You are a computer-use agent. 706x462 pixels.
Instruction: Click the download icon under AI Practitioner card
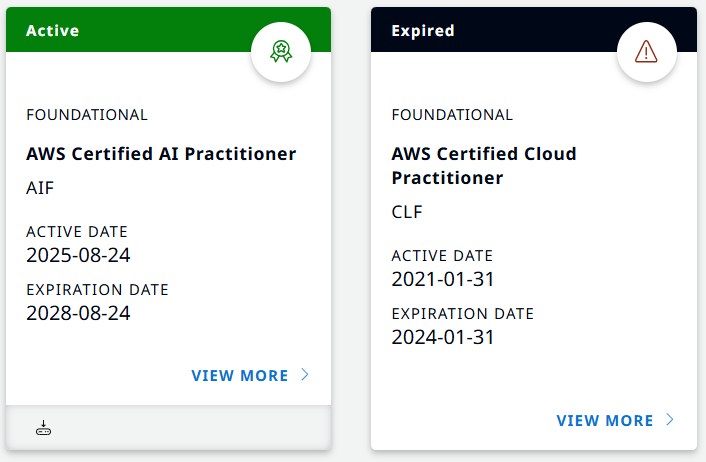pos(43,429)
